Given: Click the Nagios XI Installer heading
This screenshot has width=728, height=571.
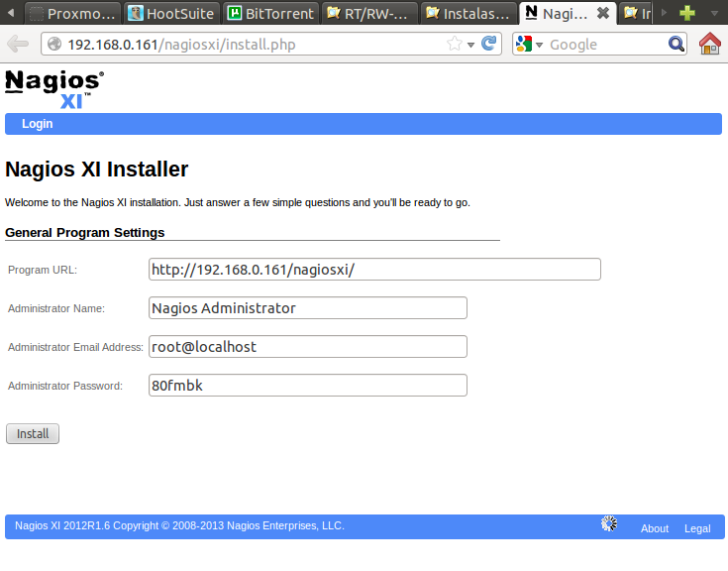Looking at the screenshot, I should click(x=97, y=170).
